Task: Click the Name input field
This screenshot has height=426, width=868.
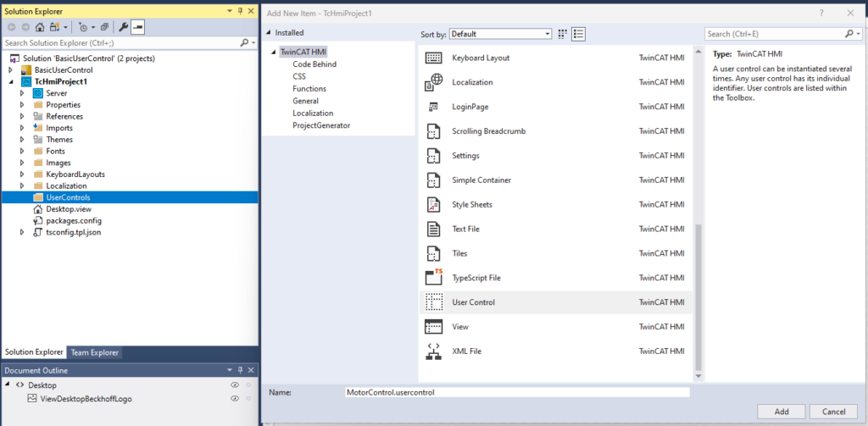Action: tap(517, 392)
